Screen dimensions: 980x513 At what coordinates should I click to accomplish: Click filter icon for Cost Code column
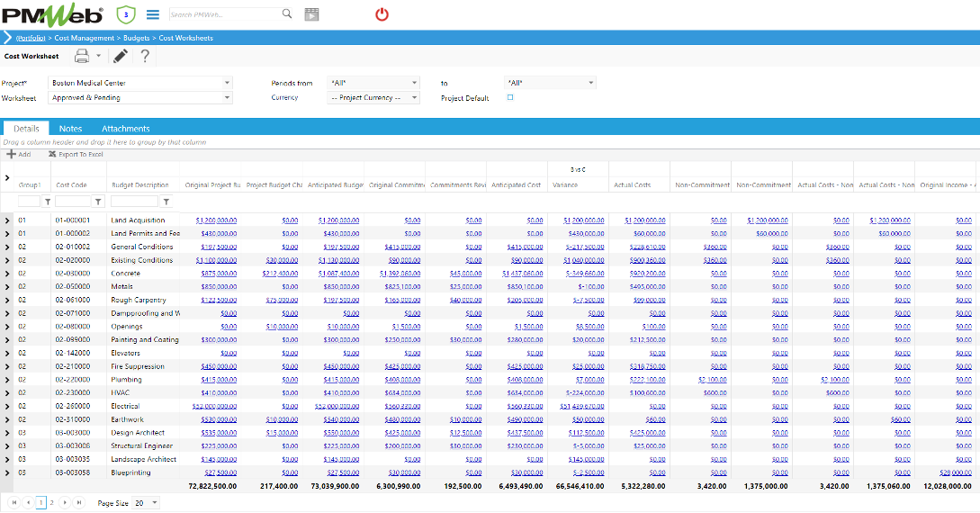coord(98,202)
